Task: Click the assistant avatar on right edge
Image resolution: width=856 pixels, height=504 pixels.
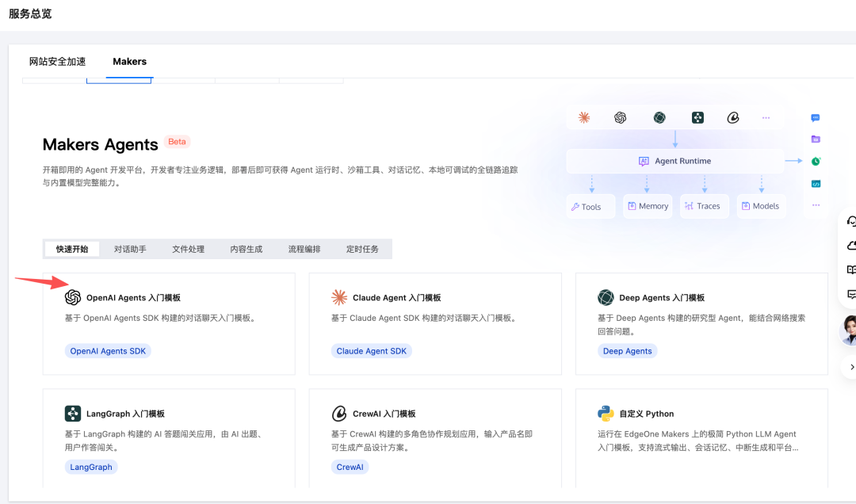Action: (848, 330)
